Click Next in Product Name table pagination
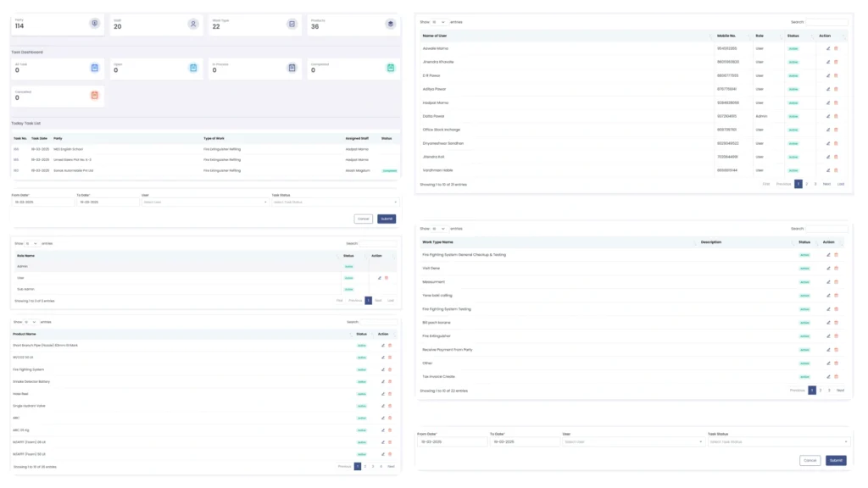Screen dimensions: 868x488 (x=391, y=467)
